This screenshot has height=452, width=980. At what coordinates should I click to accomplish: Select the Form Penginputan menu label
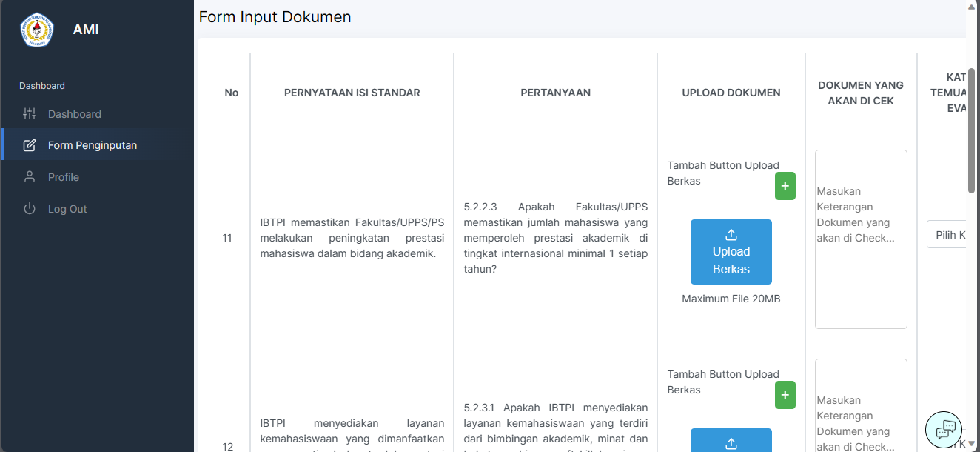[x=93, y=145]
